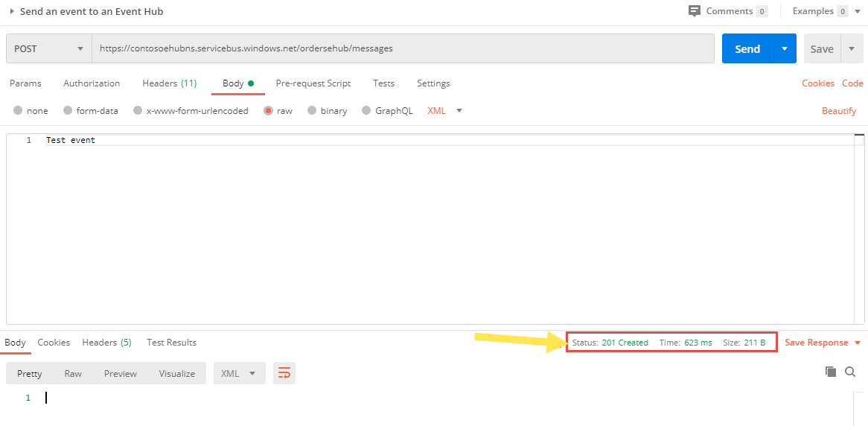
Task: Click the request URL field
Action: point(403,48)
